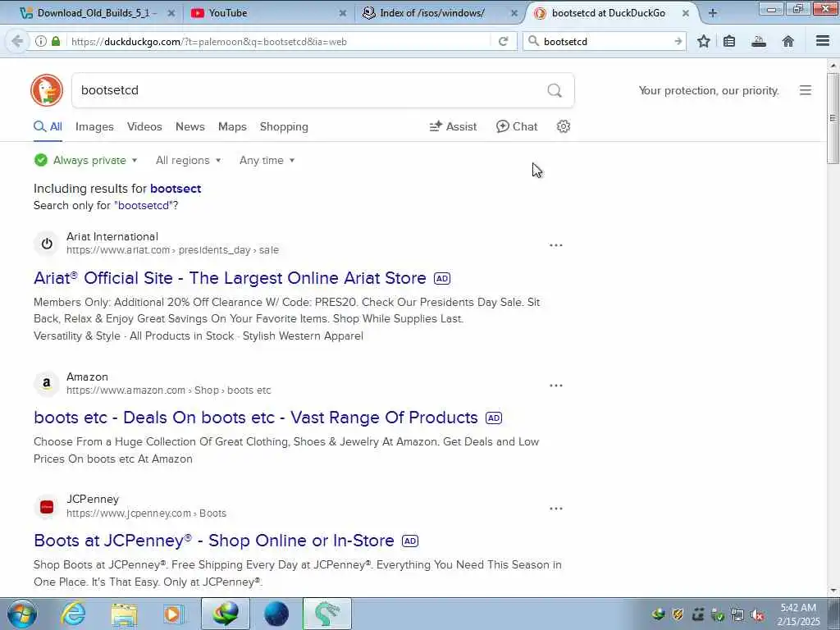Click ariat.com presidents_day sale URL text
Screen dimensions: 840x630
(172, 250)
